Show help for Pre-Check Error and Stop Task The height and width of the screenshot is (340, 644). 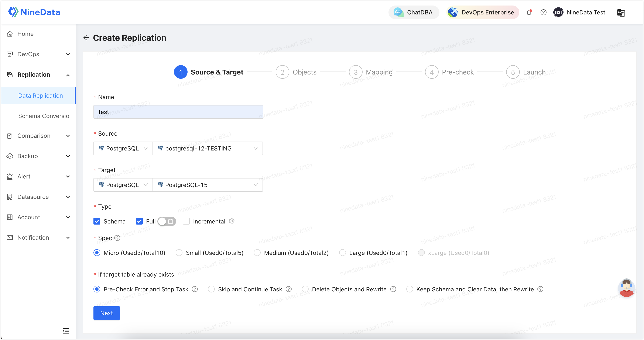(x=195, y=289)
